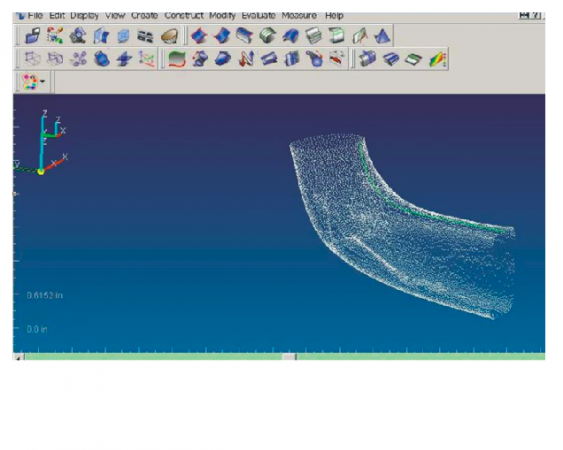Click the red curve with arrows icon

tap(337, 59)
